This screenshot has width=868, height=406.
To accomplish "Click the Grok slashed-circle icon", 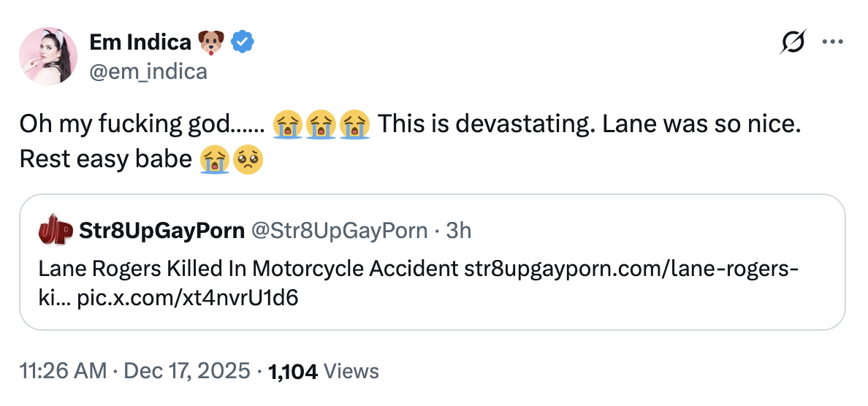I will (x=793, y=42).
